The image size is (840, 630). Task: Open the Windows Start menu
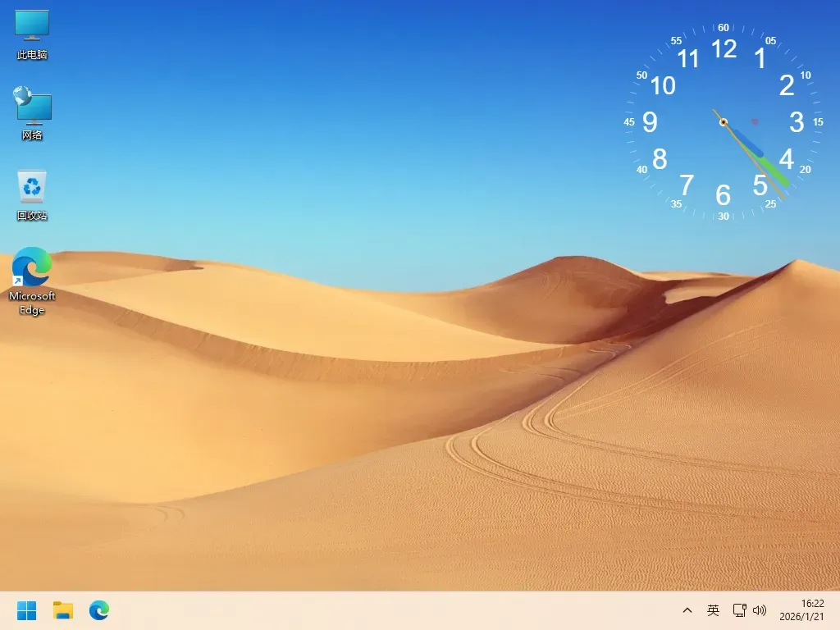click(x=27, y=610)
